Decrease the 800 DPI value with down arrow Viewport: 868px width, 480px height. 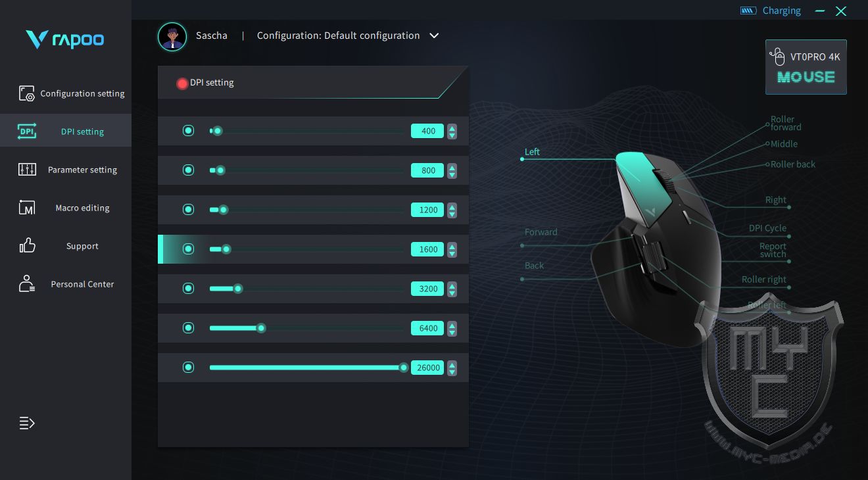[x=452, y=174]
